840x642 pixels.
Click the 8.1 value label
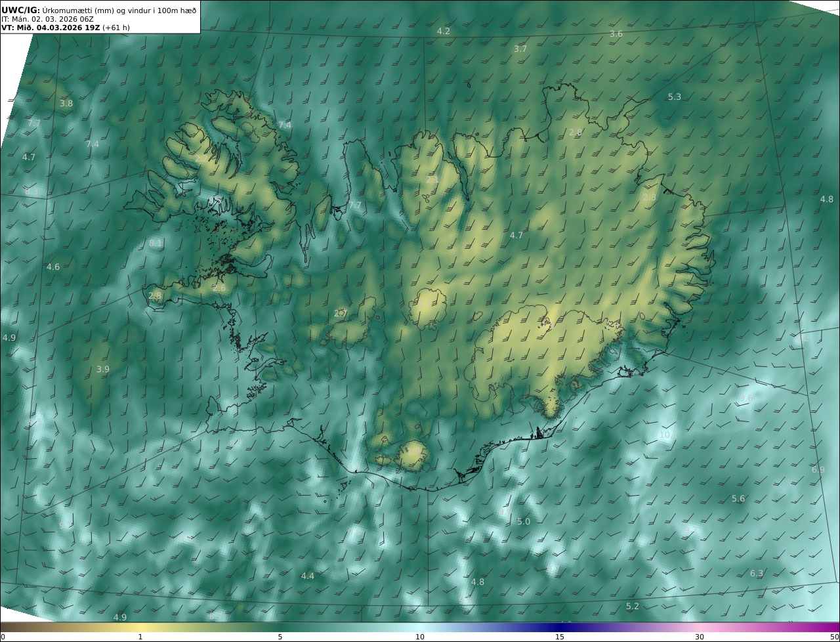click(156, 244)
